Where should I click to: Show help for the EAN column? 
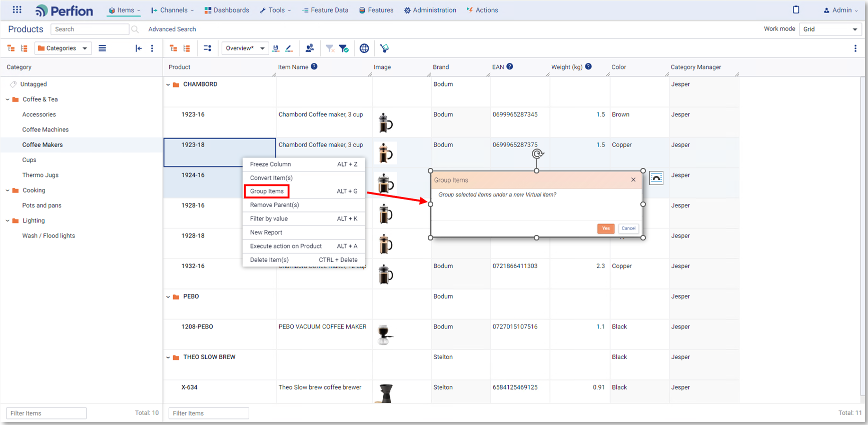tap(510, 66)
